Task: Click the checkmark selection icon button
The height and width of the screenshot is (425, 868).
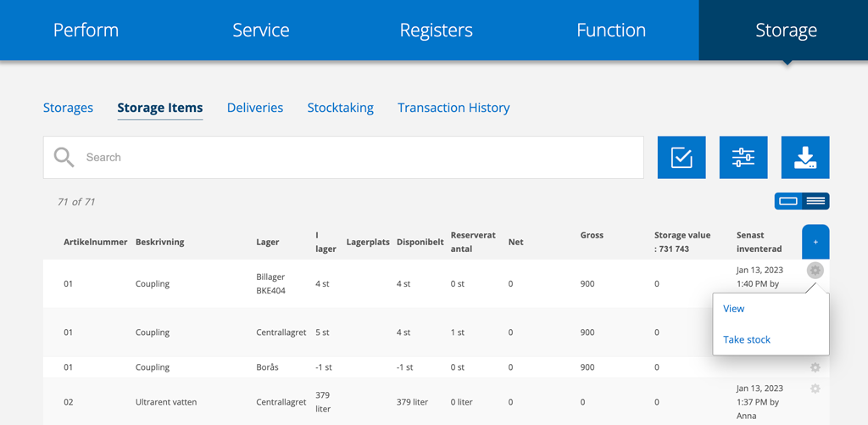Action: pos(682,158)
